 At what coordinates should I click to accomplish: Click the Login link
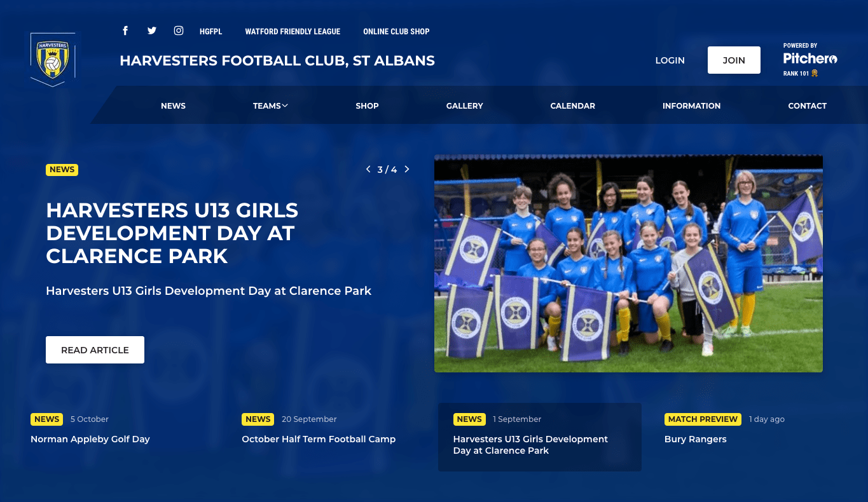pos(670,60)
